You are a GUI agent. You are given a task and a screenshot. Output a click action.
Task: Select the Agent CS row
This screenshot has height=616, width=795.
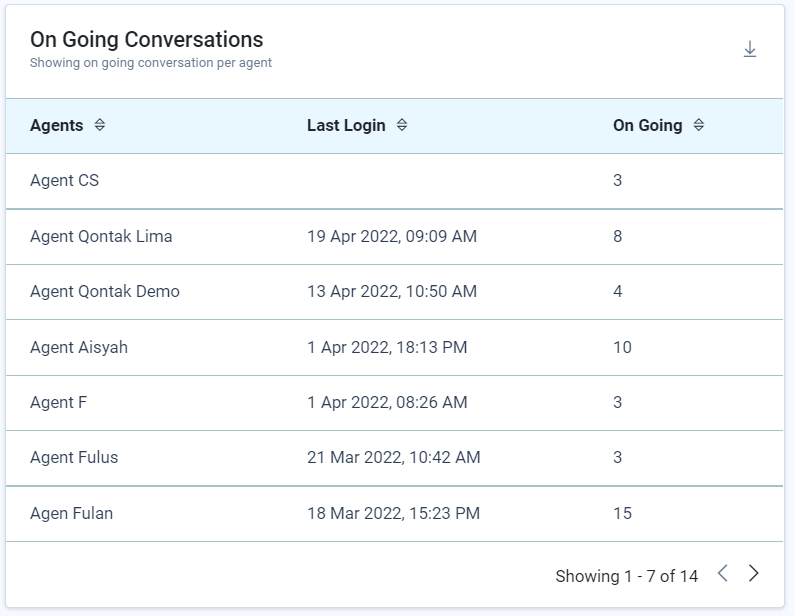pos(64,181)
